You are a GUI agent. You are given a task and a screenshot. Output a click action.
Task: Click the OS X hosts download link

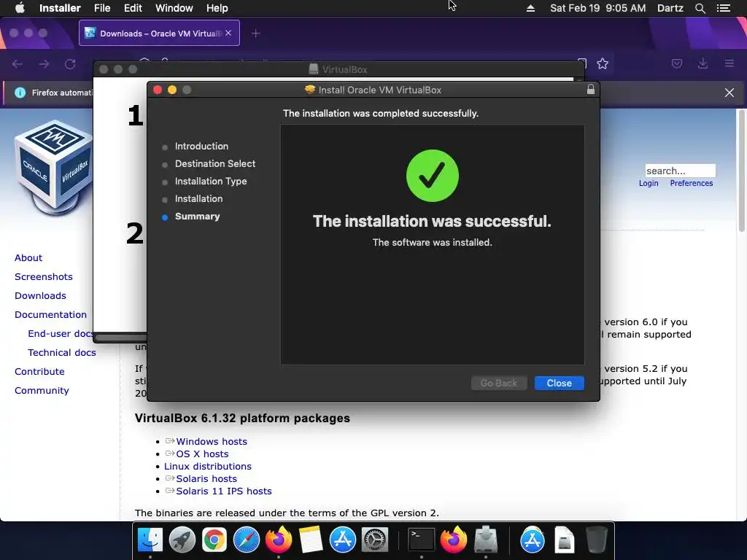pos(203,454)
